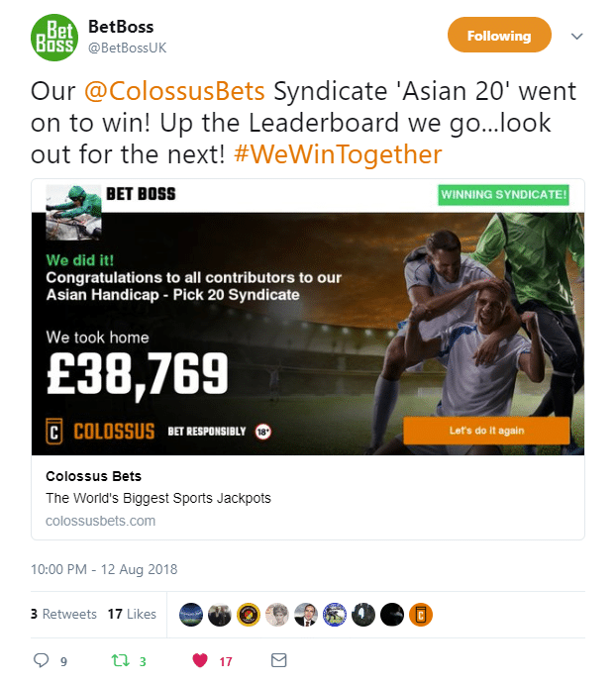The height and width of the screenshot is (682, 616).
Task: Open the colossusbets.com card link
Action: tap(100, 521)
